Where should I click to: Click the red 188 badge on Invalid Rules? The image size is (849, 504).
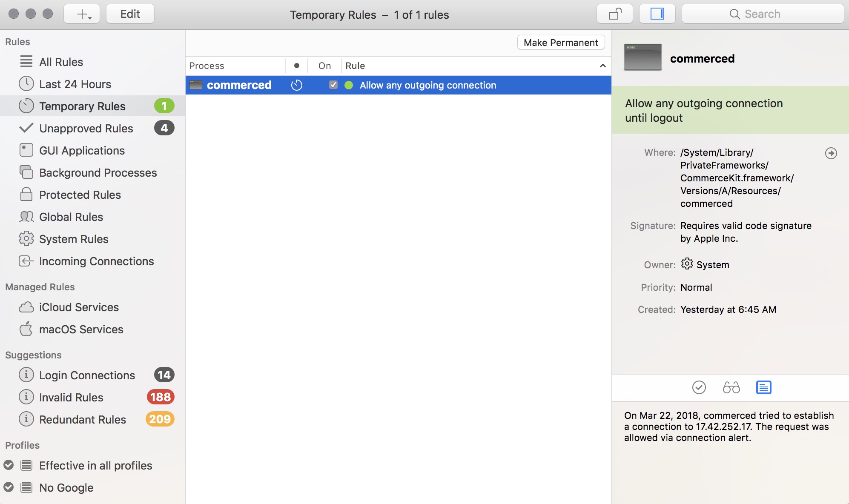click(161, 397)
